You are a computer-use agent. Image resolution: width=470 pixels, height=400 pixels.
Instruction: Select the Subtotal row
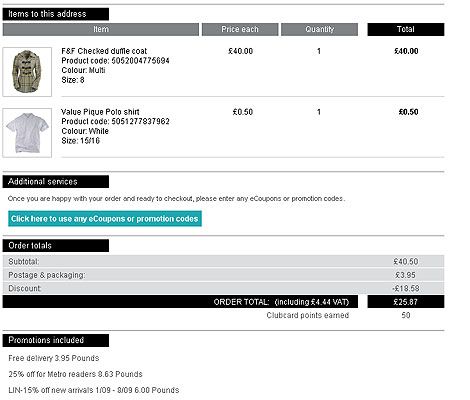pyautogui.click(x=223, y=262)
